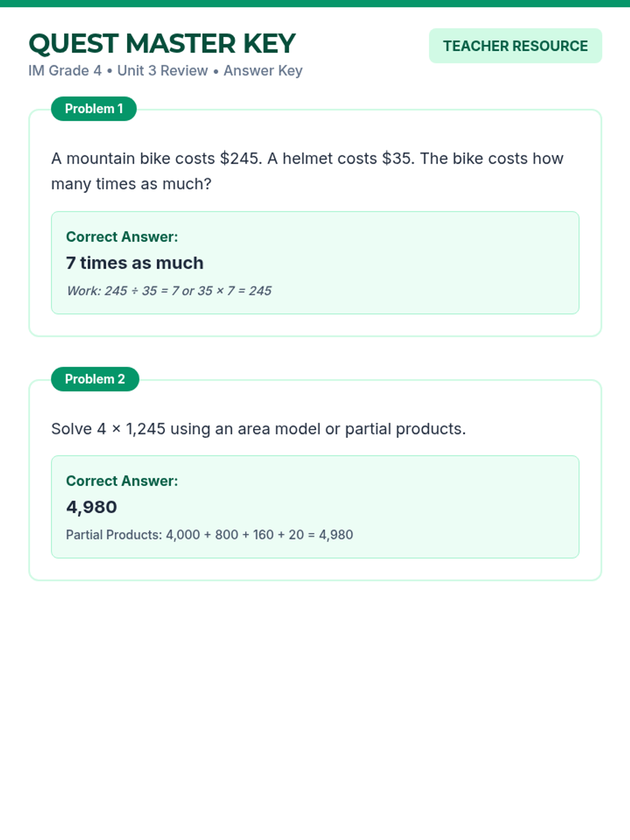The height and width of the screenshot is (840, 630).
Task: Click the 'IM Grade 4' subtitle text
Action: tap(65, 71)
